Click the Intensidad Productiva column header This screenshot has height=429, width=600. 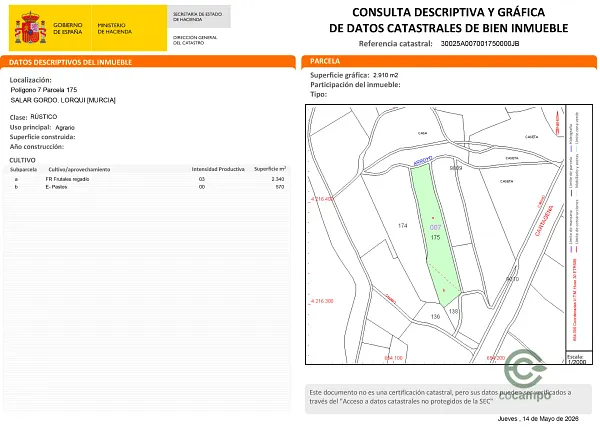click(x=218, y=169)
